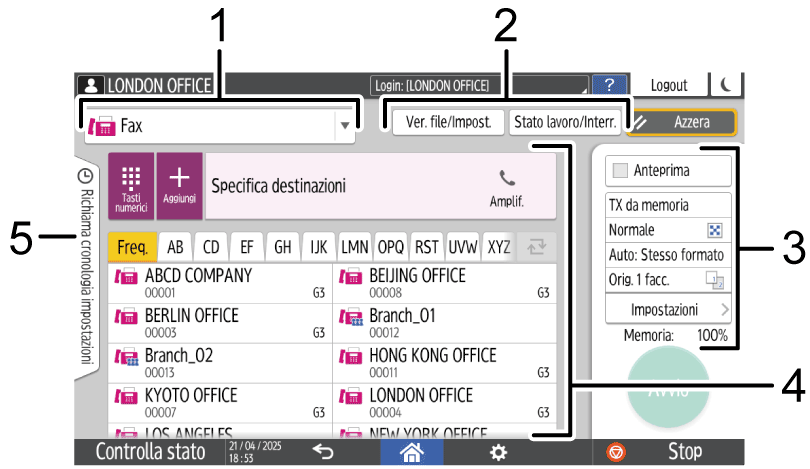Open the TX da memoria setting
The width and height of the screenshot is (810, 469).
[668, 205]
